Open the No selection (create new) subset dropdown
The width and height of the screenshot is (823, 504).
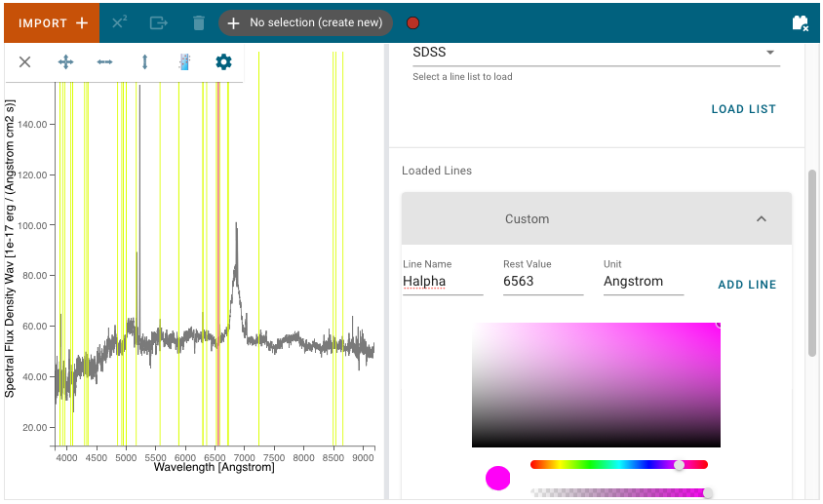coord(305,22)
